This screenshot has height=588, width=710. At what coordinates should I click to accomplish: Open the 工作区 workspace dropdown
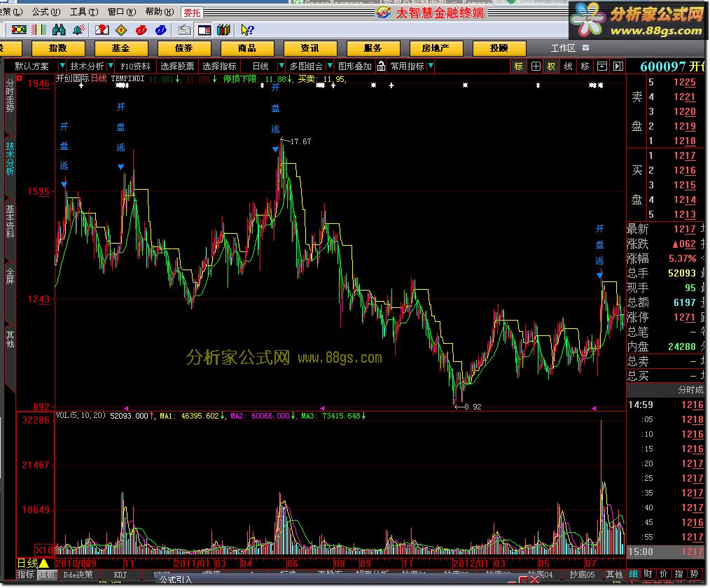coord(585,48)
